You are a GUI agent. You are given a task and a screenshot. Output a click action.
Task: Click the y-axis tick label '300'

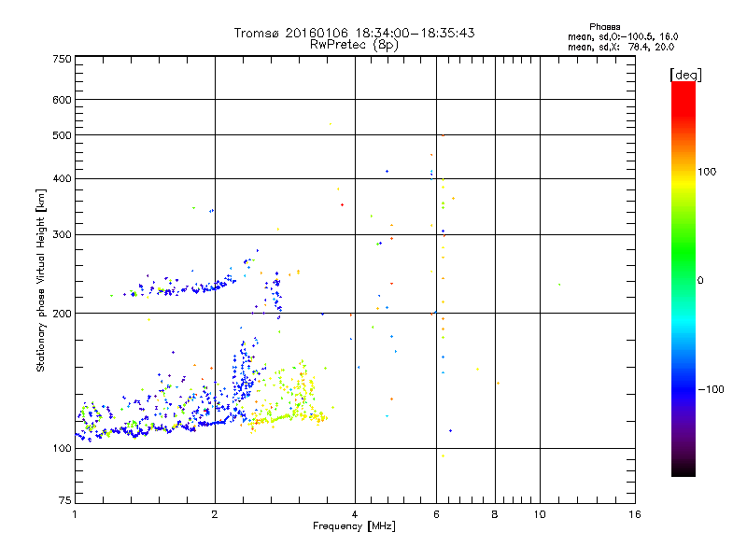point(62,235)
